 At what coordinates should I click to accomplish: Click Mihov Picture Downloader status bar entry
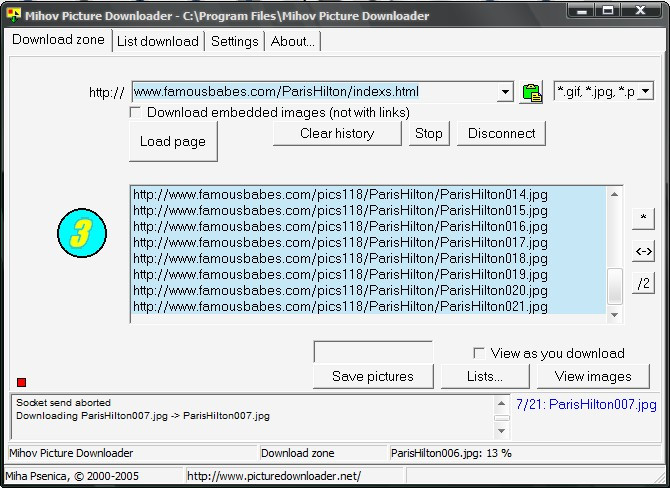coord(71,453)
